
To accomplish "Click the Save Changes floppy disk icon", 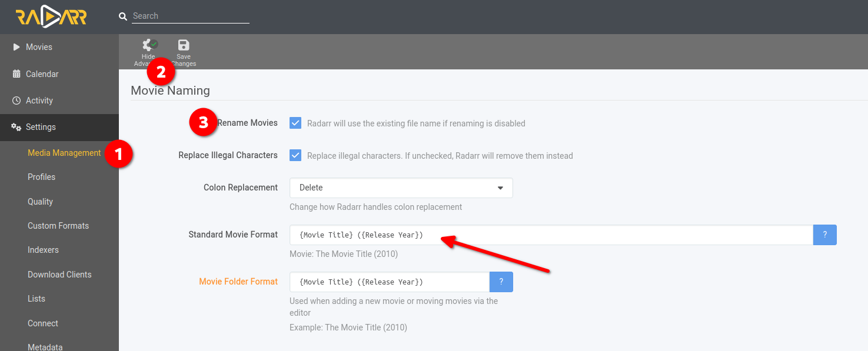I will [x=184, y=45].
